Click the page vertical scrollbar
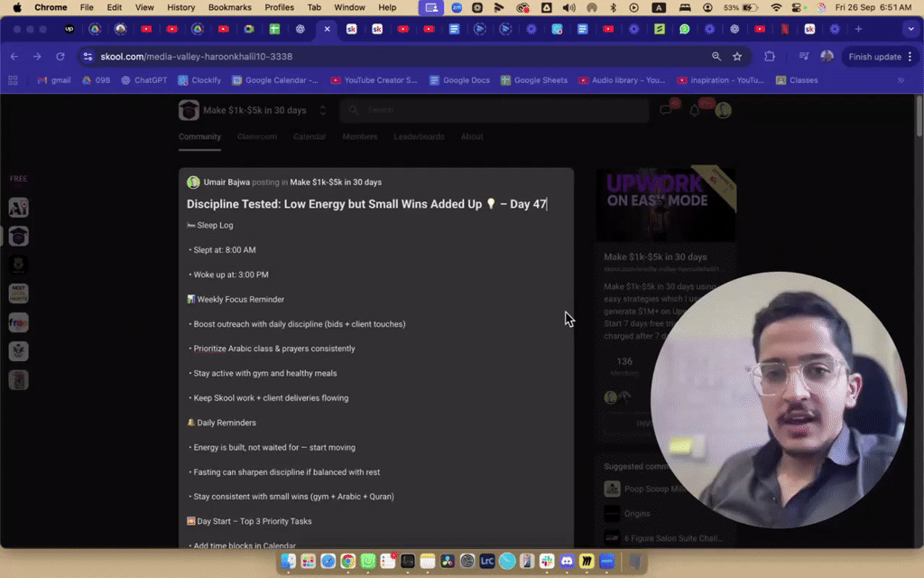This screenshot has width=924, height=578. tap(919, 118)
